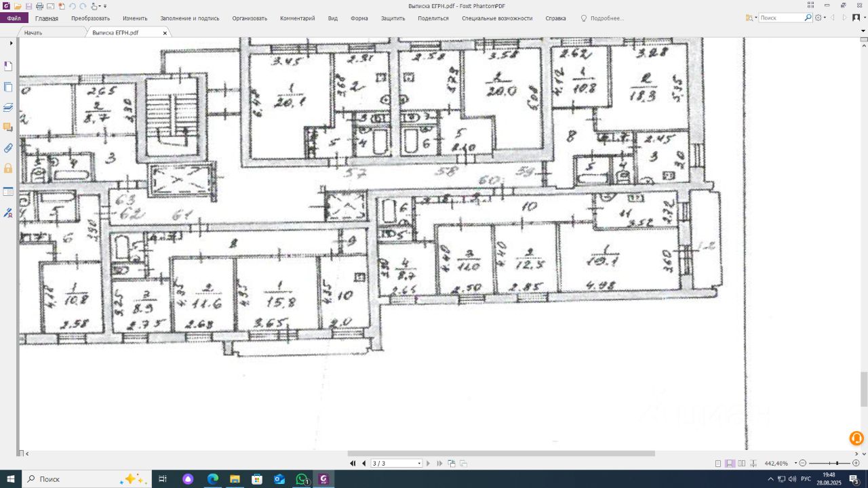The image size is (868, 488).
Task: Go to first page button
Action: pos(353,464)
